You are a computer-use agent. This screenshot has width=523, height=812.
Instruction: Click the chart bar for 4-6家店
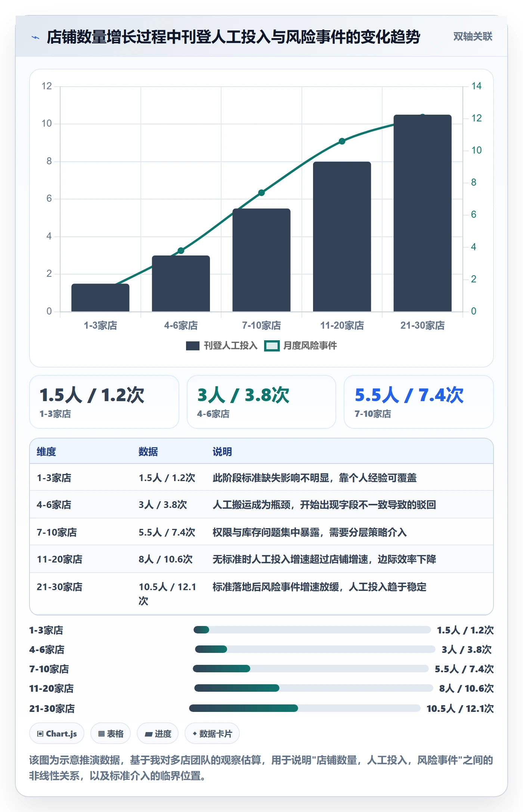pos(181,283)
